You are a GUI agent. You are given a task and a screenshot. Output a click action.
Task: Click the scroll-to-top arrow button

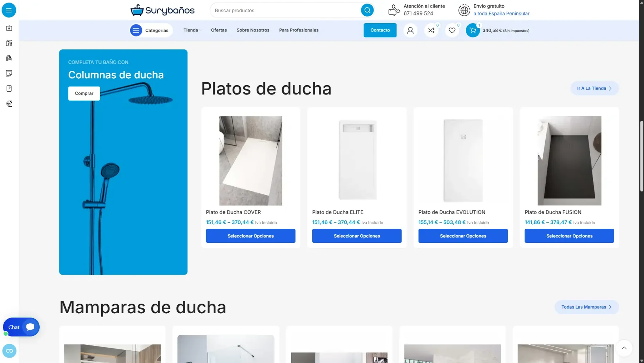(624, 348)
